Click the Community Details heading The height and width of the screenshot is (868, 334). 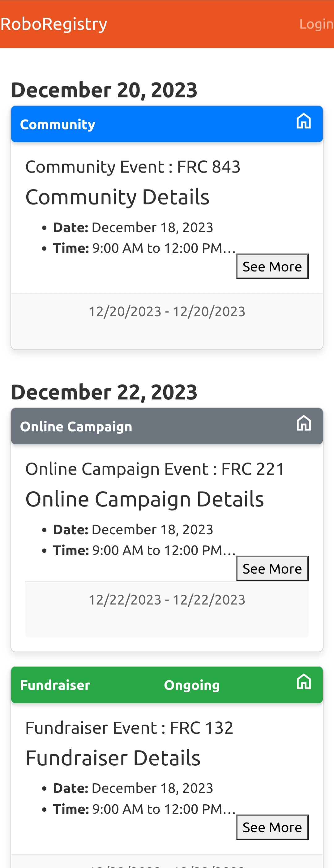[117, 197]
